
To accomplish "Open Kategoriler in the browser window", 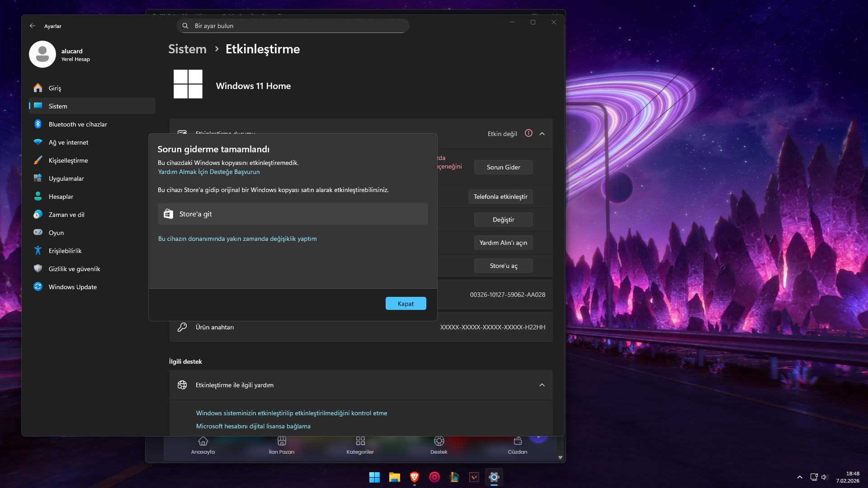I will click(x=360, y=445).
